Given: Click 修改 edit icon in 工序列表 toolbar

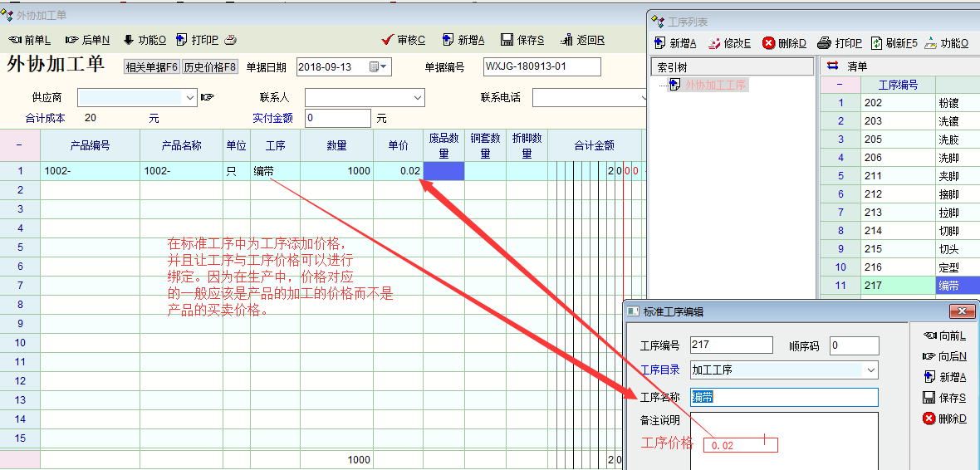Looking at the screenshot, I should click(713, 43).
